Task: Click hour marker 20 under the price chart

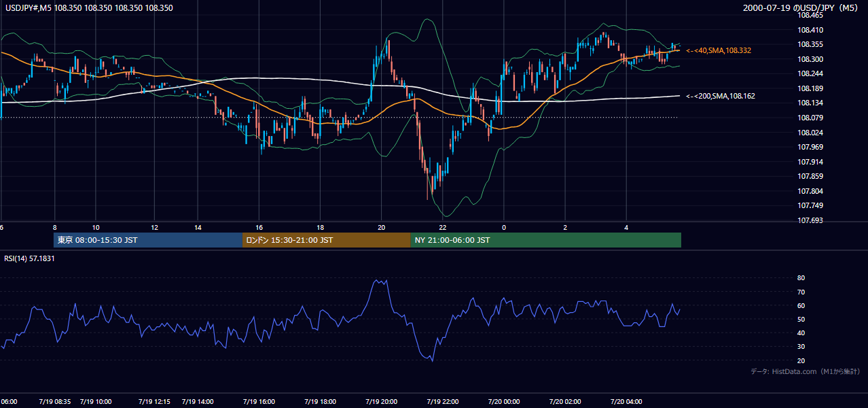Action: (381, 227)
